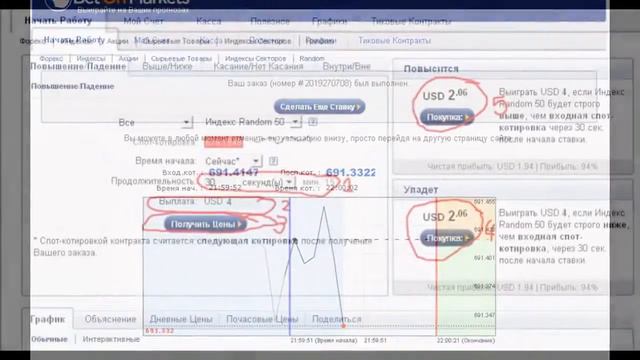Switch to the Выше/Ниже contract tab

tap(167, 66)
